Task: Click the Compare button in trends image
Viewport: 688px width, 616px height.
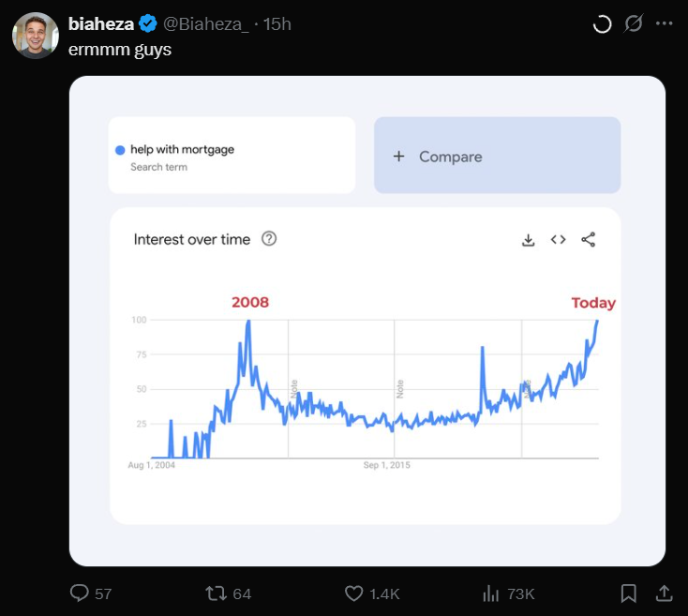Action: (x=497, y=156)
